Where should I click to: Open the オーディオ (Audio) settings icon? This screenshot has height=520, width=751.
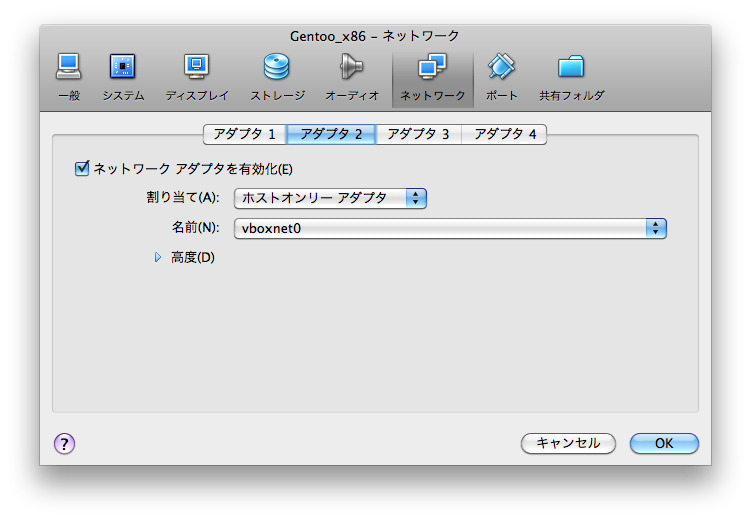coord(352,78)
